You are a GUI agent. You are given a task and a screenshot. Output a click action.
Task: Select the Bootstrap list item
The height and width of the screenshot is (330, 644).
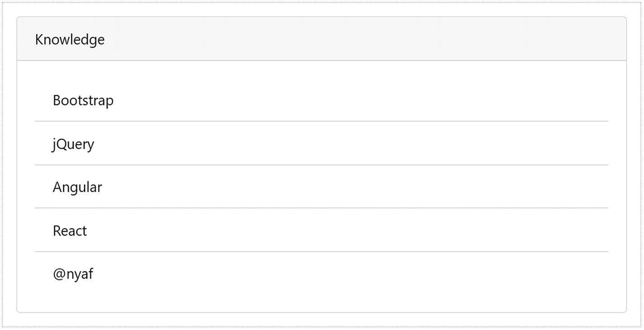coord(83,100)
